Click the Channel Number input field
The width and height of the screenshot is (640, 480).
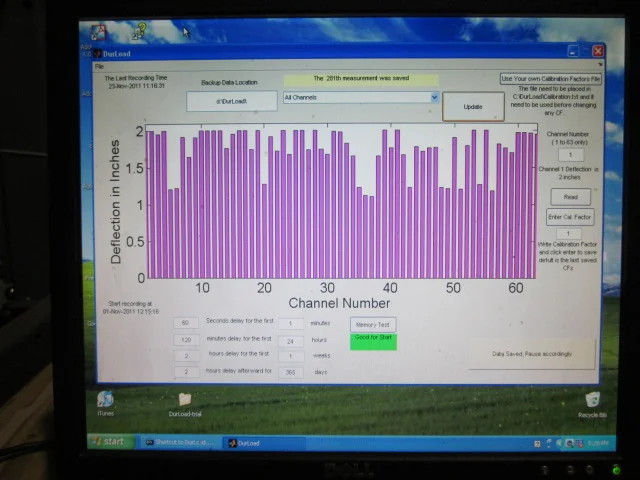click(x=571, y=155)
